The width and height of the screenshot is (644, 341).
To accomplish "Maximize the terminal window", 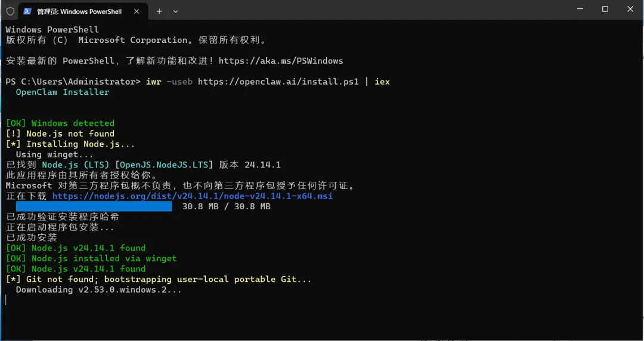I will (605, 9).
